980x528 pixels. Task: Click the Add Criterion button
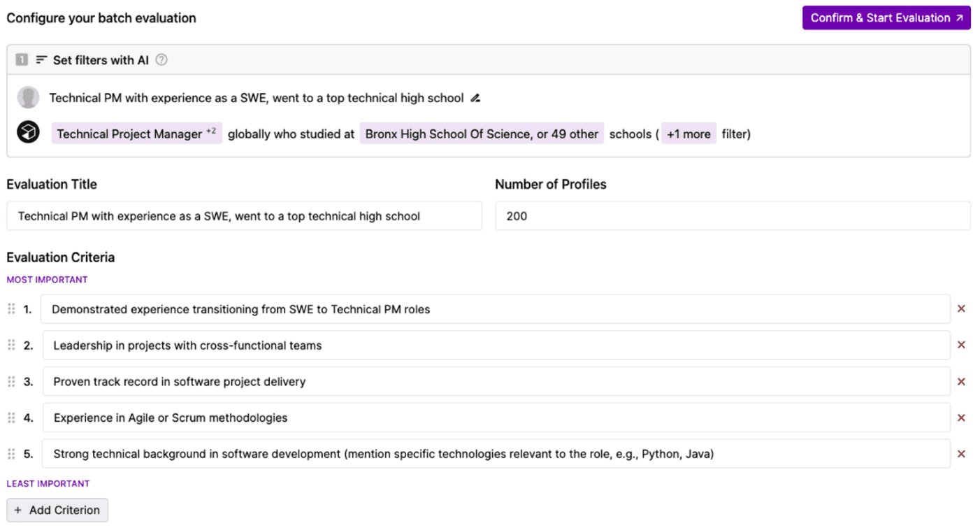coord(57,510)
